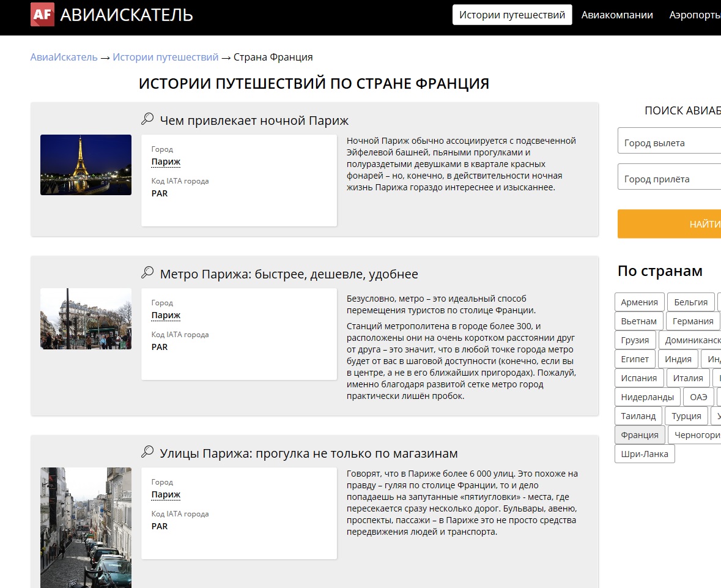Select the Вьетнам country tag
Viewport: 721px width, 588px height.
(638, 321)
